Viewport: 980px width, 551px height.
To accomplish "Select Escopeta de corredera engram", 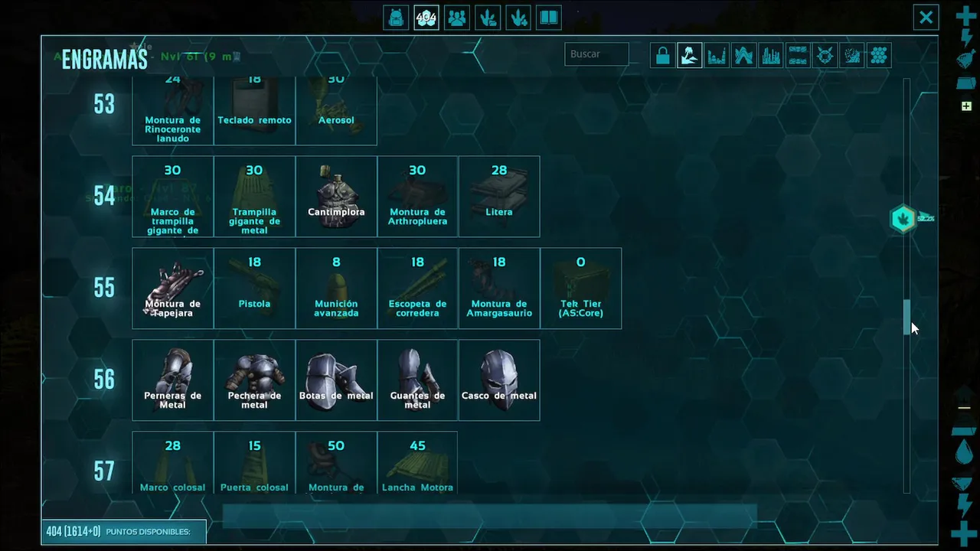I will [417, 289].
